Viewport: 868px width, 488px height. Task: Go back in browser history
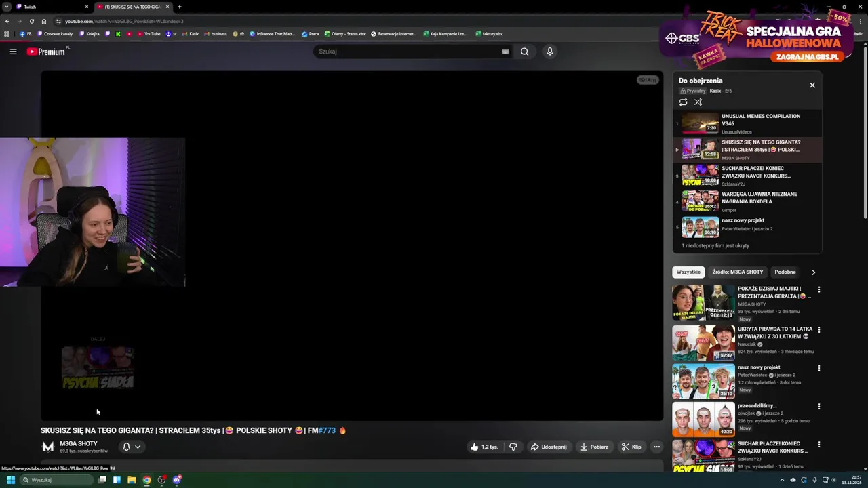point(7,21)
